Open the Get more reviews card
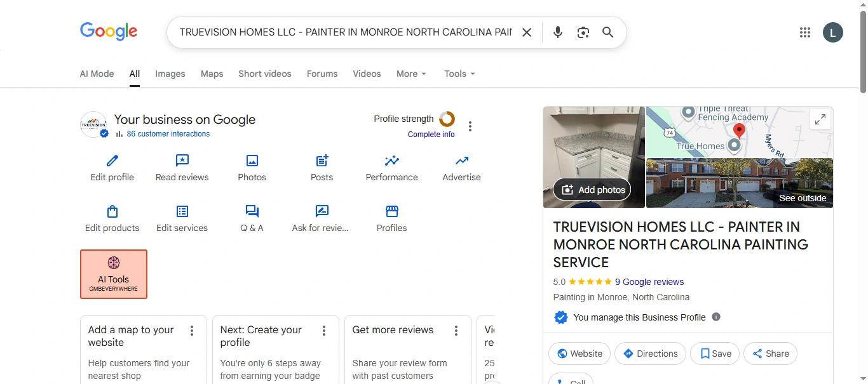868x384 pixels. click(408, 350)
